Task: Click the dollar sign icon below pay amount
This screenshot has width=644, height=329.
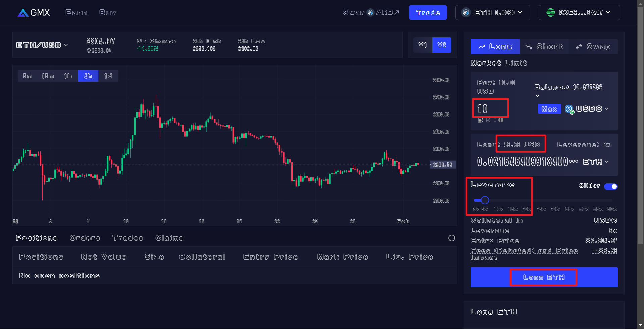Action: point(488,120)
